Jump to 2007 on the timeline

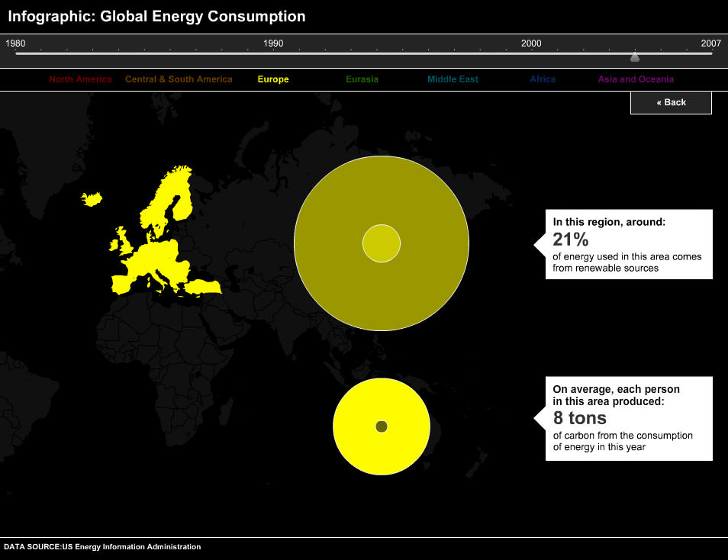[710, 43]
